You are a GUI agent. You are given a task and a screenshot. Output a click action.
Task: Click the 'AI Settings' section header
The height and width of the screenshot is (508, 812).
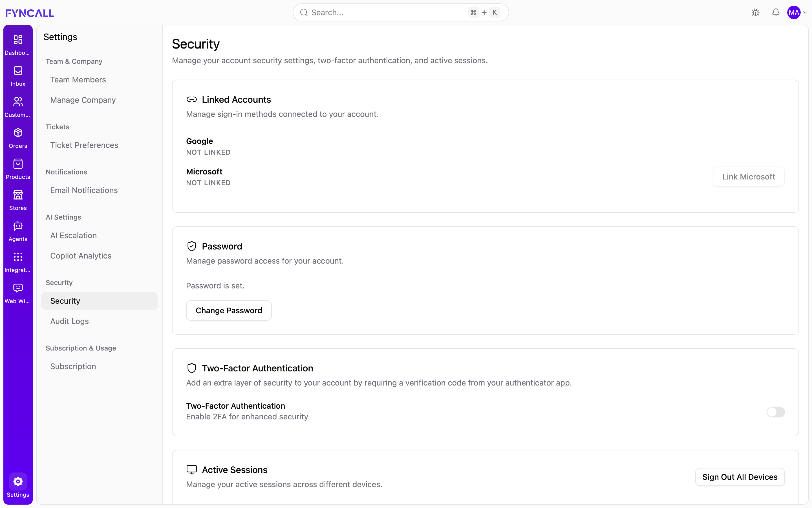(x=63, y=217)
